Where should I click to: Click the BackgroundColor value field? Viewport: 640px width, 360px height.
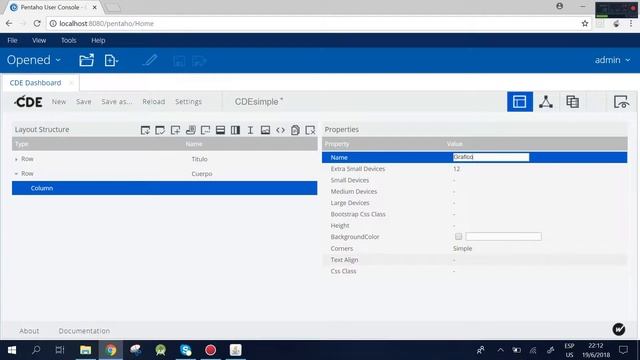coord(503,237)
